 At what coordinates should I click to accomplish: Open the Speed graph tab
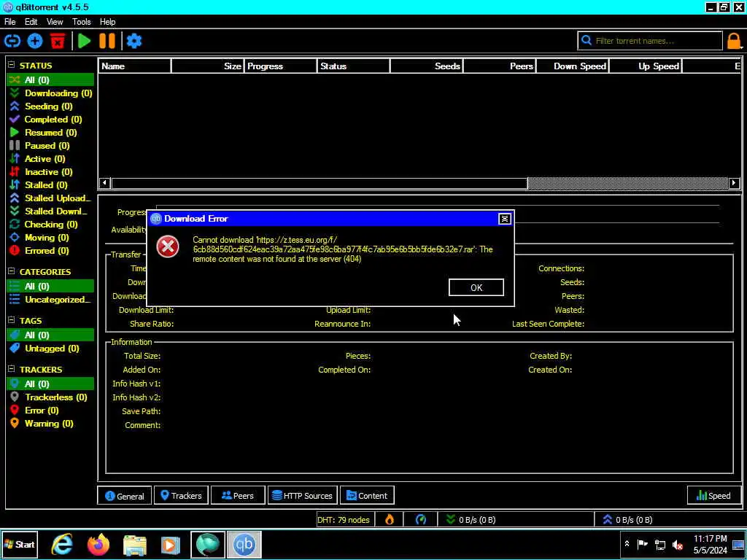point(714,496)
